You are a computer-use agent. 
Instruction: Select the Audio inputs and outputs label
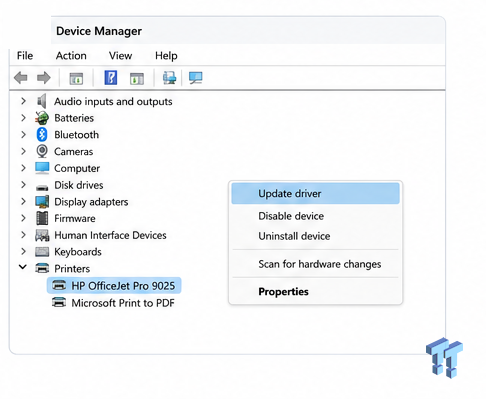pyautogui.click(x=113, y=101)
